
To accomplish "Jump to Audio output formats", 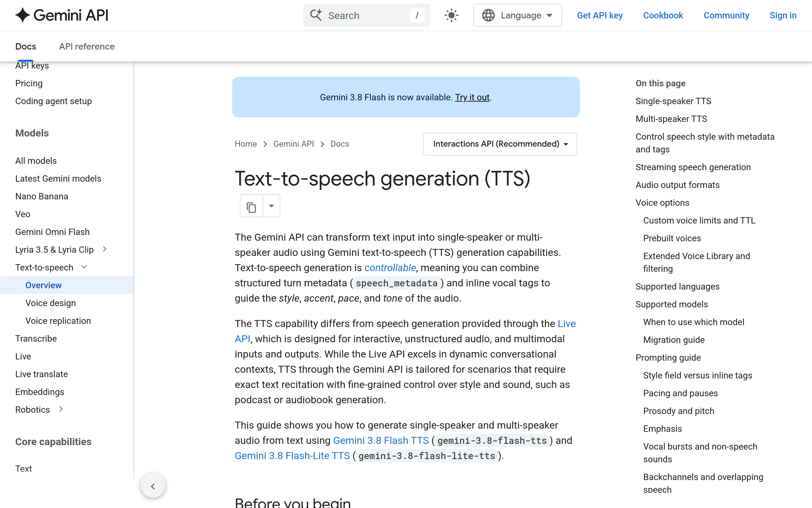I will pyautogui.click(x=678, y=185).
